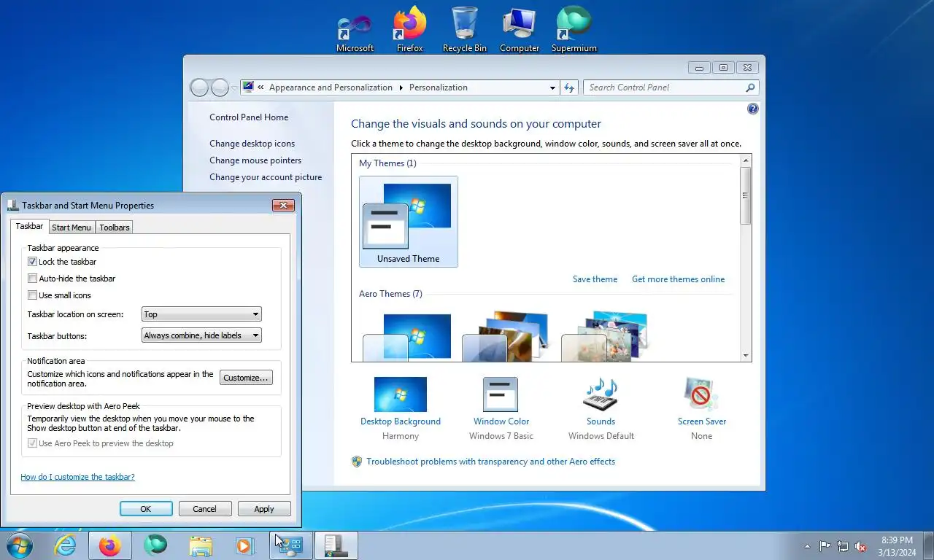The image size is (934, 560).
Task: Open Supermium from the taskbar
Action: tap(155, 545)
